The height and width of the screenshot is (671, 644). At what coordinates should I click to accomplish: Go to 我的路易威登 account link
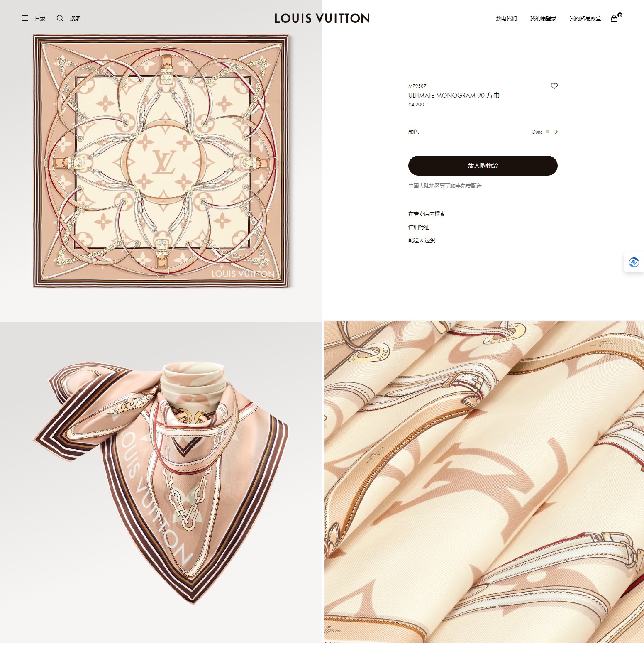click(x=585, y=18)
